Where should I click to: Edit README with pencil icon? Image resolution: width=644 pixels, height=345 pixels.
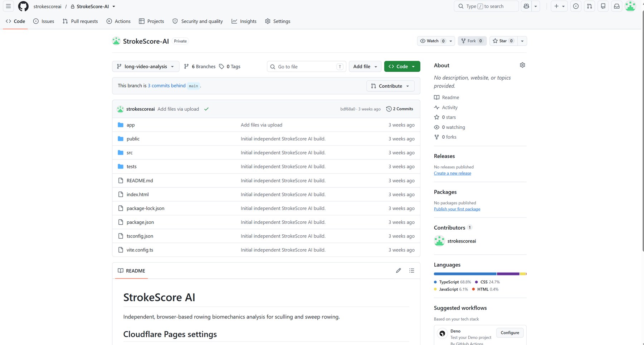pyautogui.click(x=399, y=270)
